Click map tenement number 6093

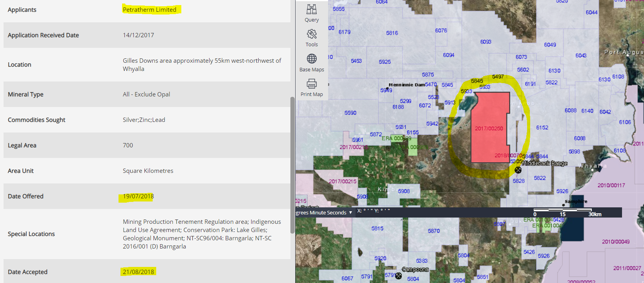486,42
